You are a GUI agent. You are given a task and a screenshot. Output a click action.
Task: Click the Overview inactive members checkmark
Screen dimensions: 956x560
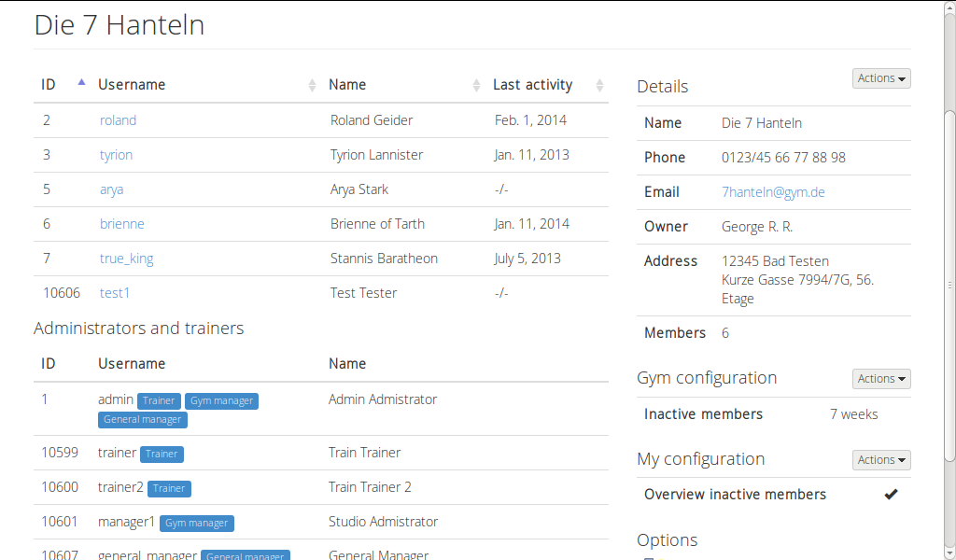pos(891,494)
